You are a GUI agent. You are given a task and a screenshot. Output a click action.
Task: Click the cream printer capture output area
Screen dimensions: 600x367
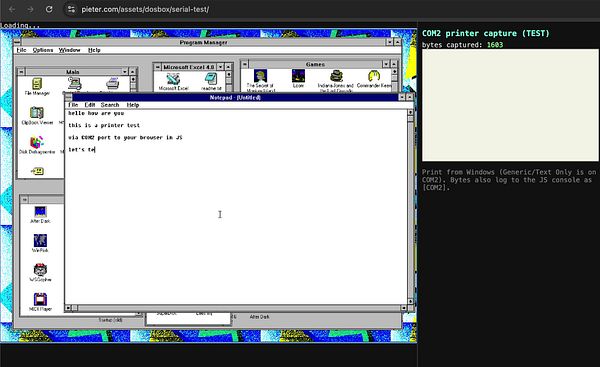click(510, 105)
